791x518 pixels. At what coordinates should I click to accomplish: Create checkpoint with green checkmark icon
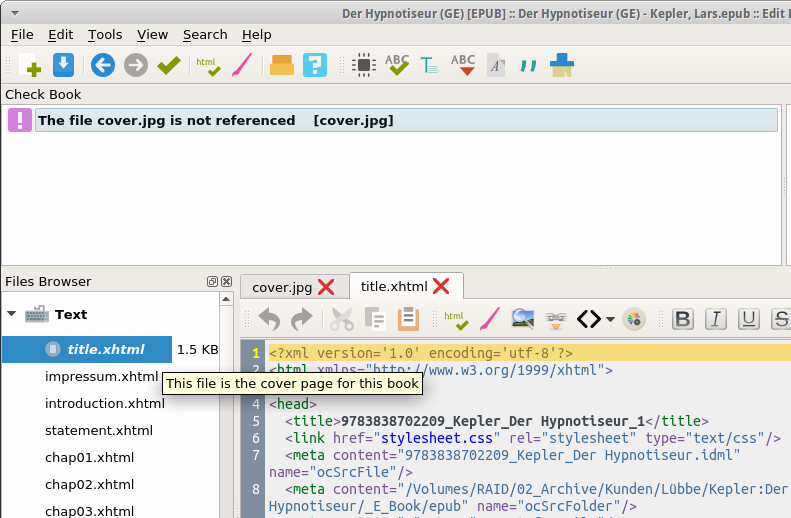click(168, 66)
